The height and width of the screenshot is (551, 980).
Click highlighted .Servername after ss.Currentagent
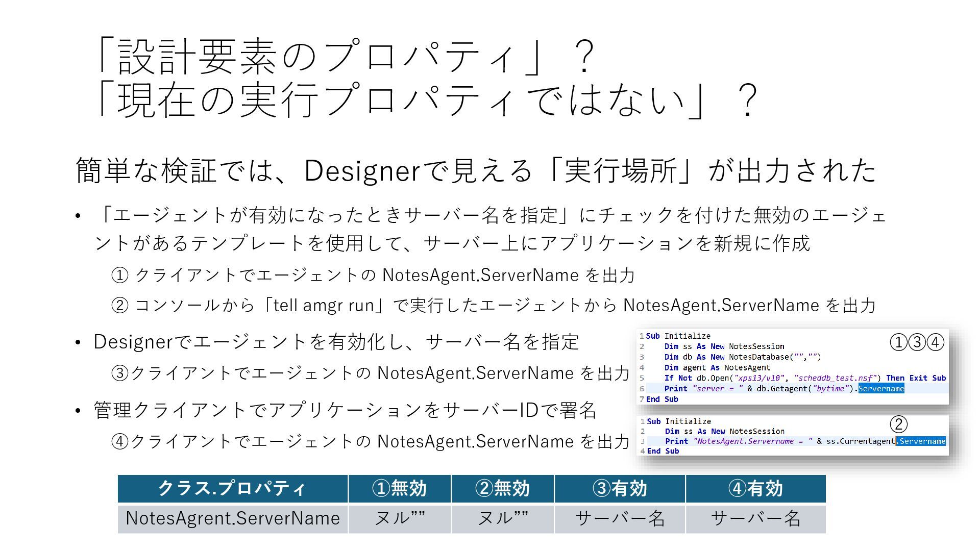pyautogui.click(x=921, y=441)
